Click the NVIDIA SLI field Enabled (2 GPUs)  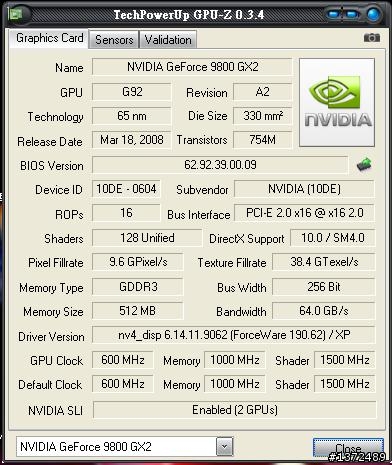pyautogui.click(x=235, y=410)
